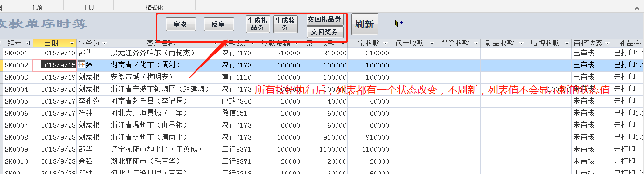Open the 业务员 column filter dropdown

(105, 43)
